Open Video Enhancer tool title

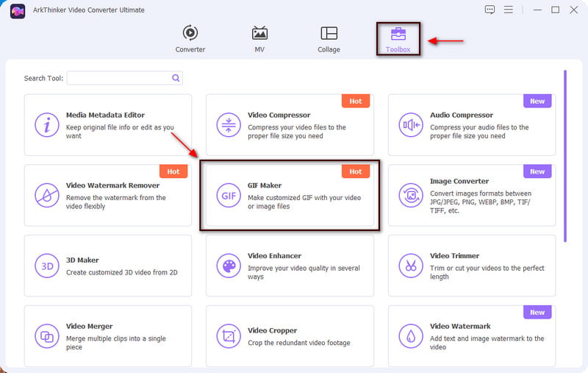click(x=274, y=256)
